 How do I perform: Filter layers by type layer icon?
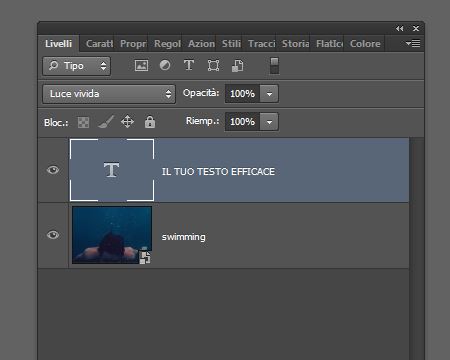point(189,65)
